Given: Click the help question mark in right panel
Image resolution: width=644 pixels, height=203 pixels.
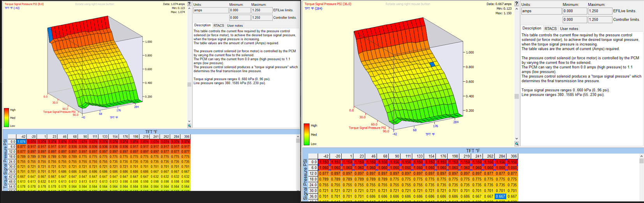Looking at the screenshot, I should (x=517, y=3).
